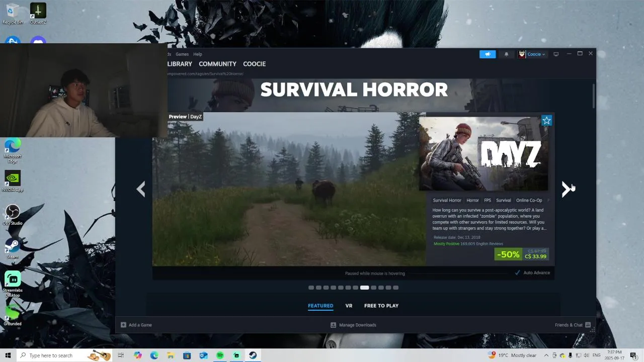The height and width of the screenshot is (362, 644).
Task: Open the tray volume control
Action: 587,355
